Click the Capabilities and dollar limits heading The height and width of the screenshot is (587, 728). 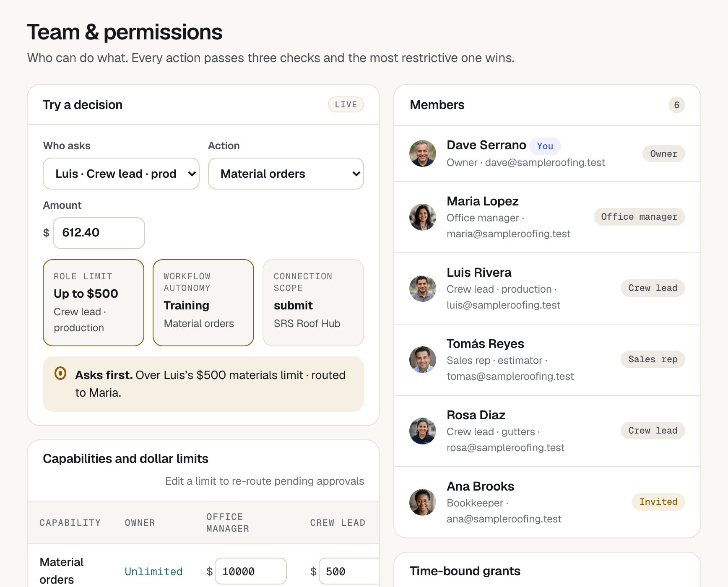coord(125,459)
